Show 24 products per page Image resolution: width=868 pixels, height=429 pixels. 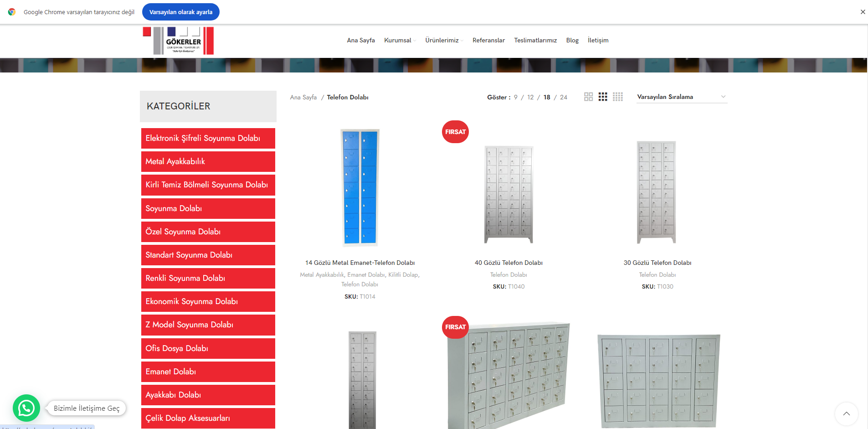(x=564, y=97)
